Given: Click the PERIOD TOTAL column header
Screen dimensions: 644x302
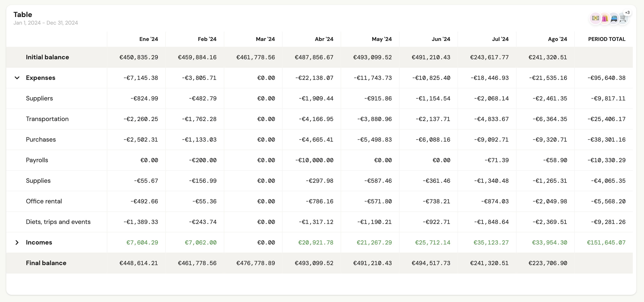Looking at the screenshot, I should pos(607,39).
